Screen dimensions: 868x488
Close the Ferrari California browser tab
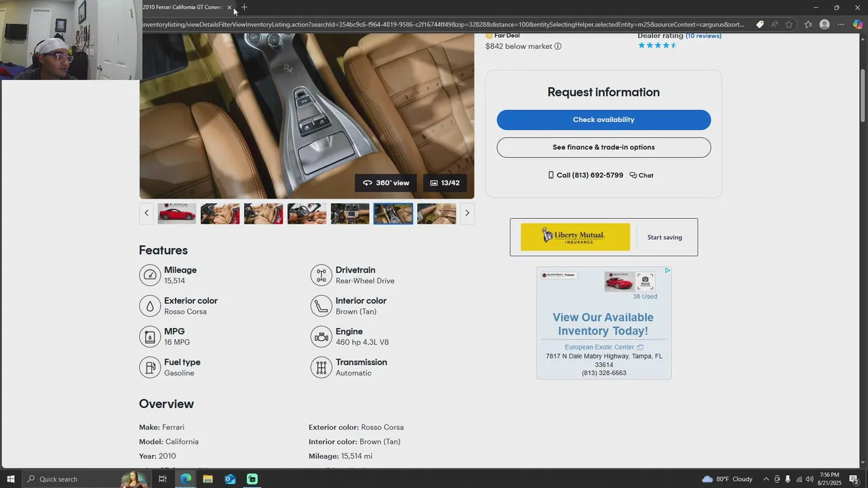(x=229, y=7)
